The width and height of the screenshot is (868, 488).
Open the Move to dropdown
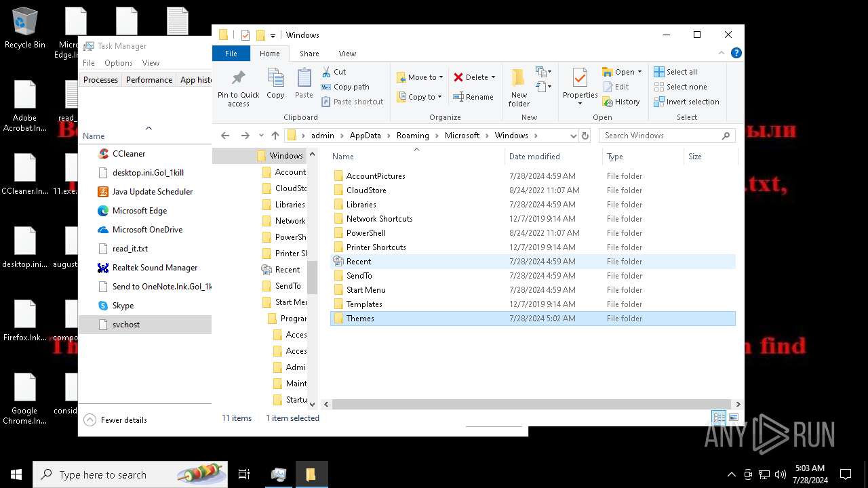point(420,77)
